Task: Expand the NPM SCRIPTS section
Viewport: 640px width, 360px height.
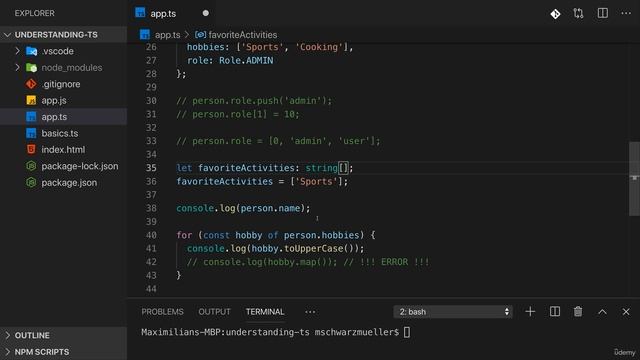Action: coord(63,352)
